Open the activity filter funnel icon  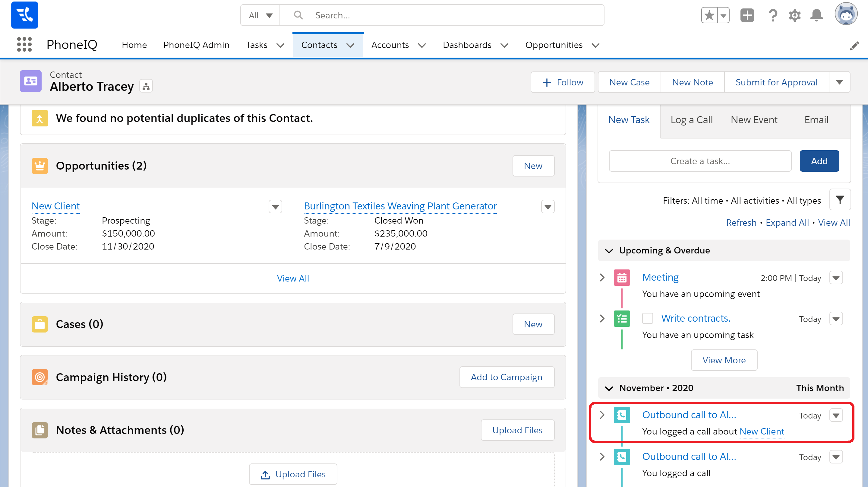(840, 200)
